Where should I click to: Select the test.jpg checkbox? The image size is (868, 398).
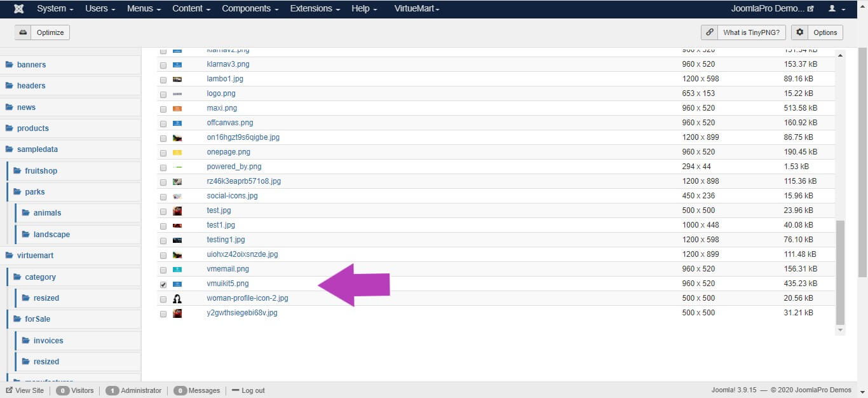pos(163,211)
